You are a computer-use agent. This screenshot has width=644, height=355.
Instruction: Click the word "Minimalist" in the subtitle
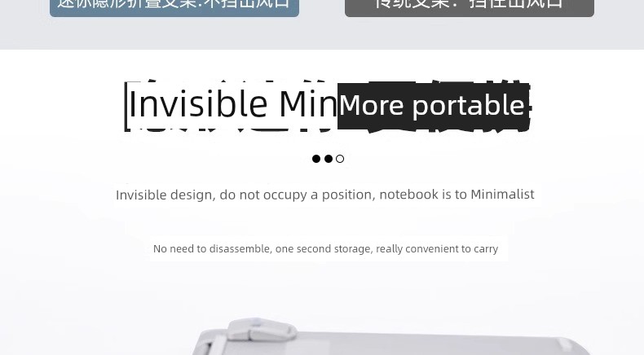click(x=502, y=194)
